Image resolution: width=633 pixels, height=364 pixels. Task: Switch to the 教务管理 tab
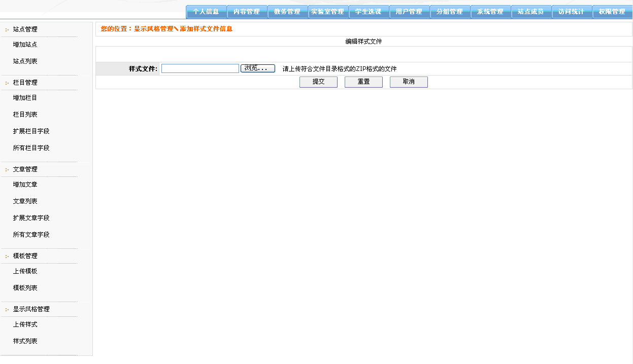pos(287,12)
